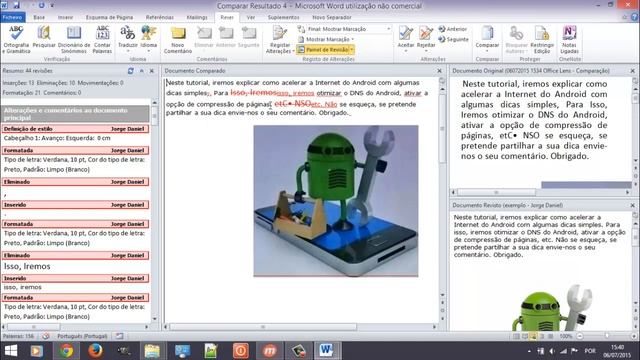Open Google Chrome from taskbar
Viewport: 640px width, 360px height.
[x=66, y=351]
